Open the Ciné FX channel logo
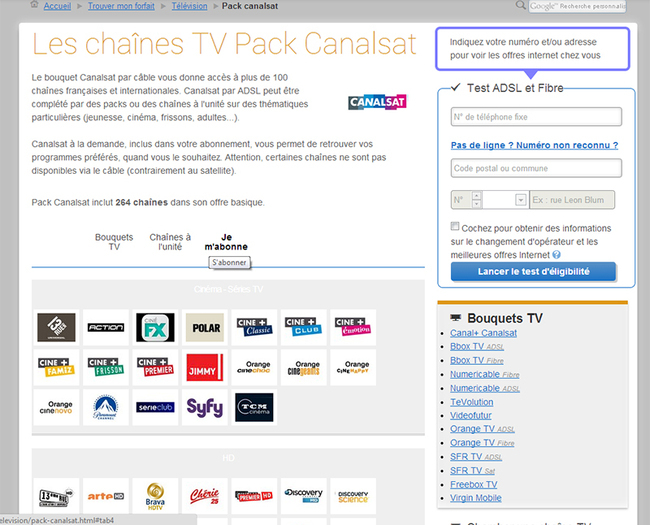 coord(155,328)
